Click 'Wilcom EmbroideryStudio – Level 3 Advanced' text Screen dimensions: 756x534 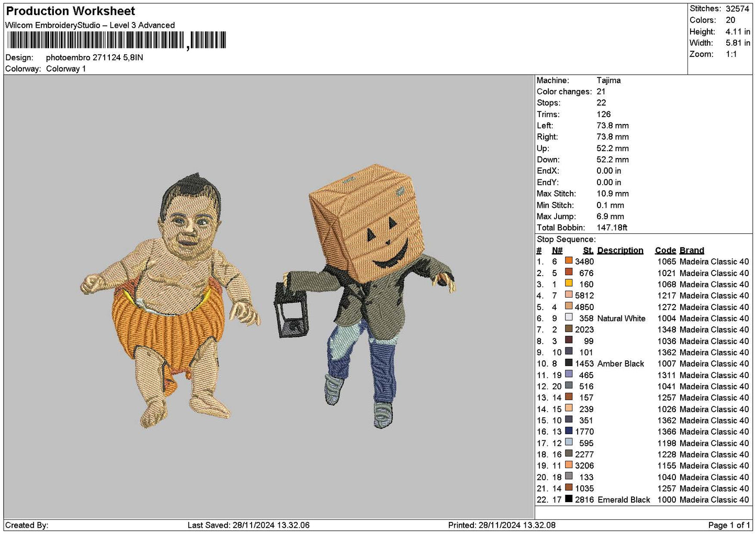[90, 25]
